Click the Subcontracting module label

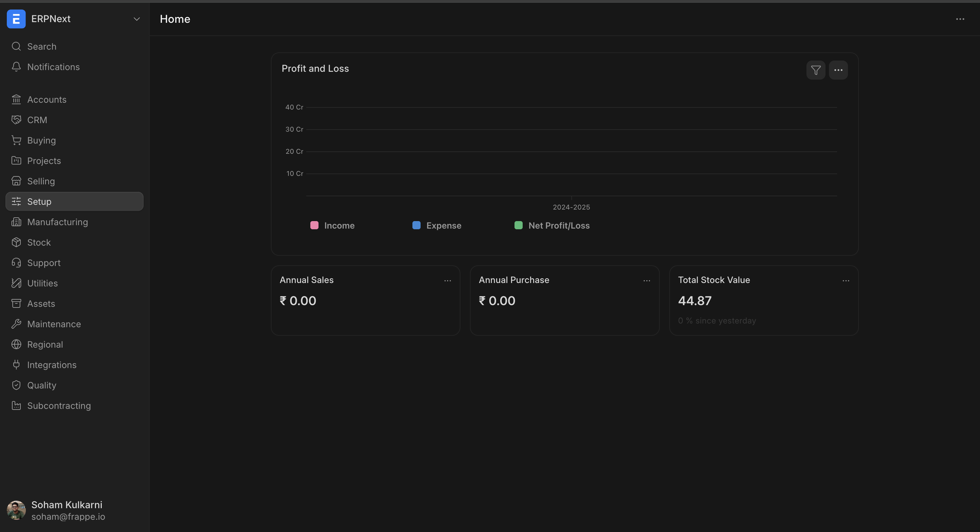point(59,406)
